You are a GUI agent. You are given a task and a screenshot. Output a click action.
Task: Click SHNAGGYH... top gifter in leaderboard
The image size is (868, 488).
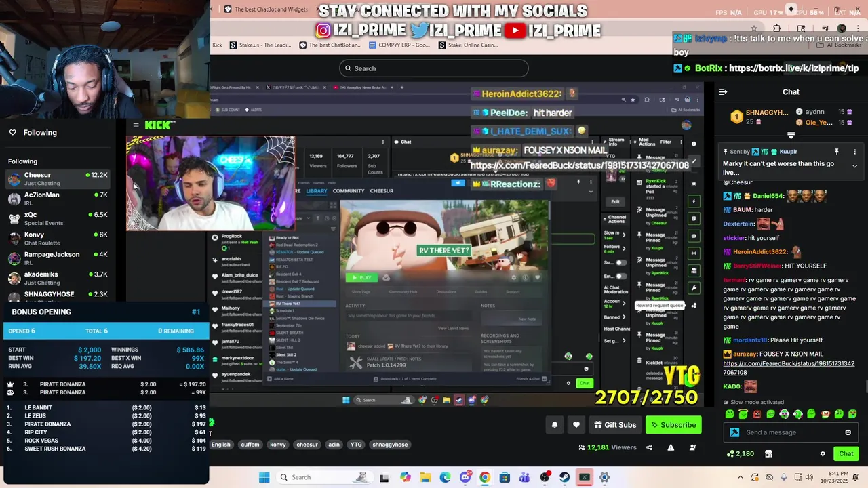pyautogui.click(x=761, y=117)
